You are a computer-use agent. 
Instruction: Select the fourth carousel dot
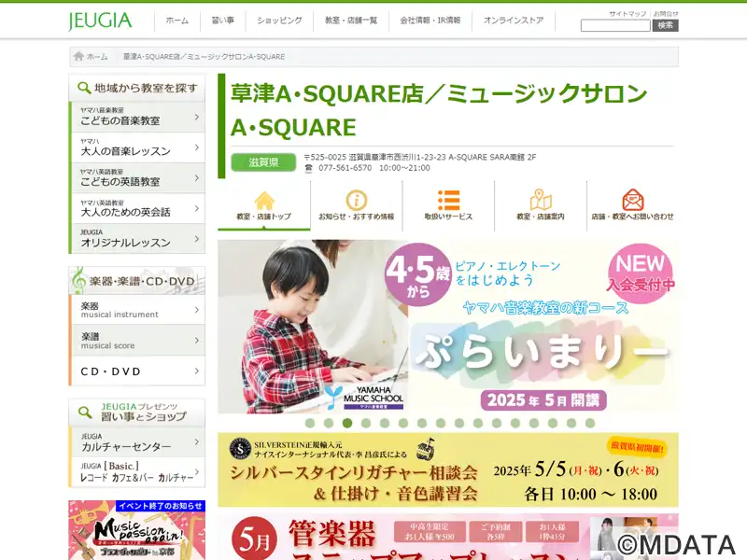366,423
